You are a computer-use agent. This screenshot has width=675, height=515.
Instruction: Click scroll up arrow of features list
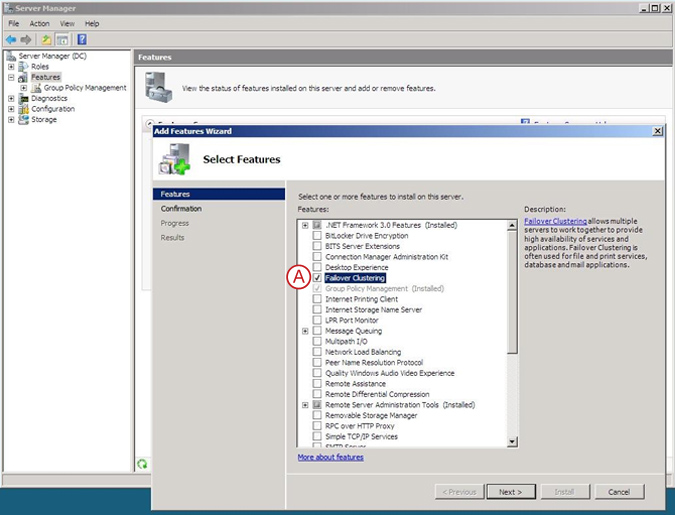coord(512,226)
